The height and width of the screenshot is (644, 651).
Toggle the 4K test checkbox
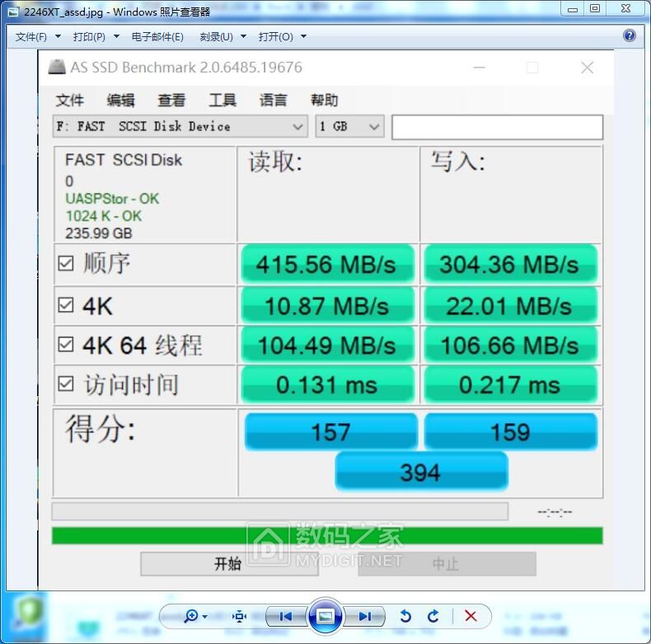[66, 305]
